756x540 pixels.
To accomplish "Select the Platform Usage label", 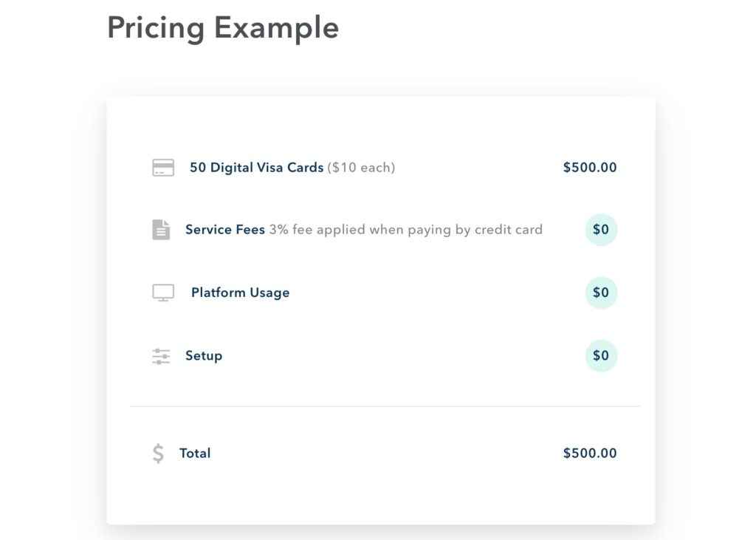I will pyautogui.click(x=240, y=293).
